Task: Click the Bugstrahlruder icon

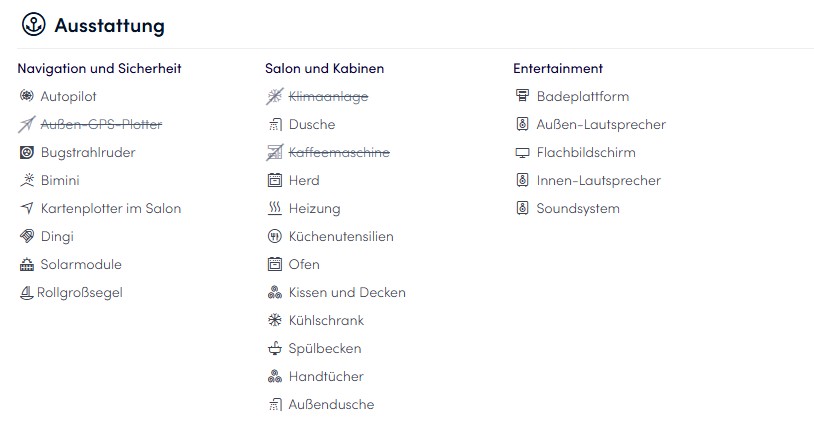Action: pyautogui.click(x=27, y=153)
